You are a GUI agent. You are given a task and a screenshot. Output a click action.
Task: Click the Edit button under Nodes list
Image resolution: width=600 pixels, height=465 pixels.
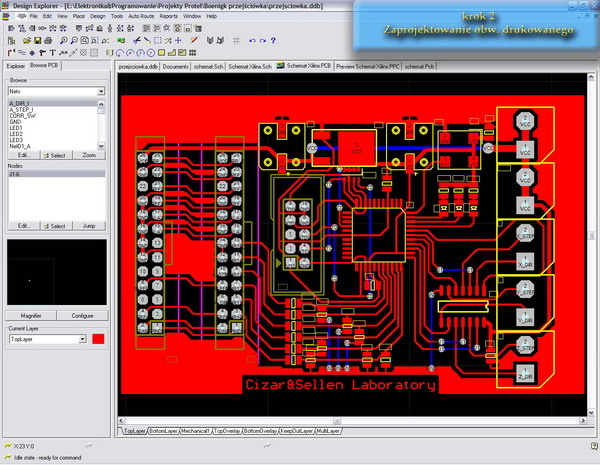[24, 226]
